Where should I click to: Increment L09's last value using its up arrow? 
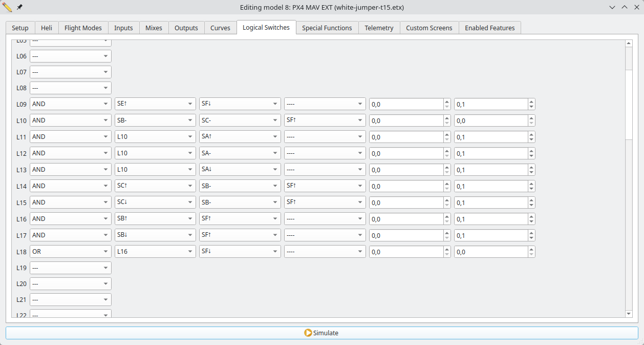click(531, 102)
